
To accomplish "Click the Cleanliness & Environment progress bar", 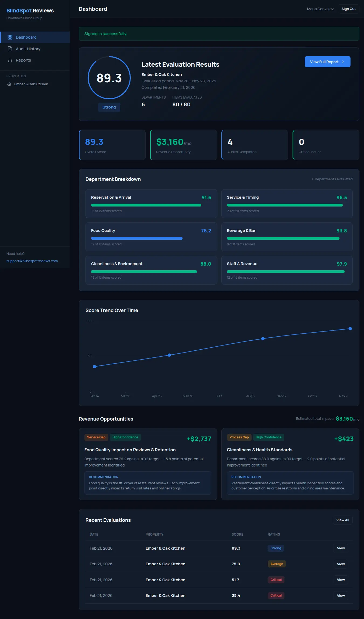I will click(144, 272).
